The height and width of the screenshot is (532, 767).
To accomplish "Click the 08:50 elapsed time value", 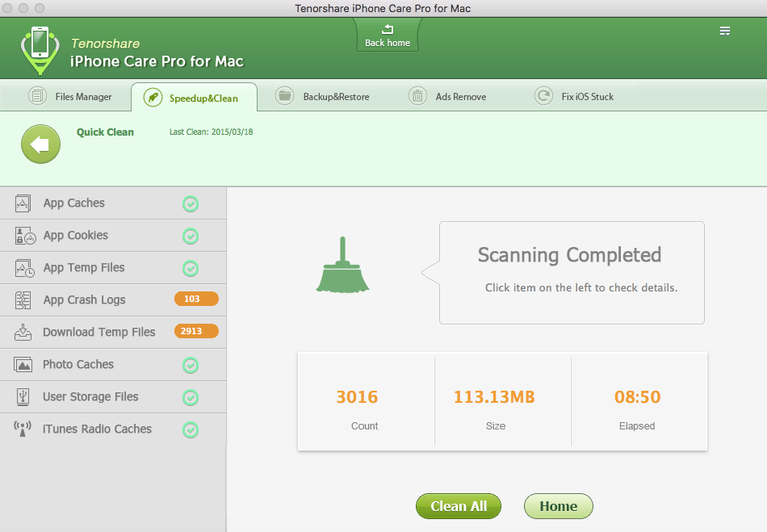I will pos(637,396).
